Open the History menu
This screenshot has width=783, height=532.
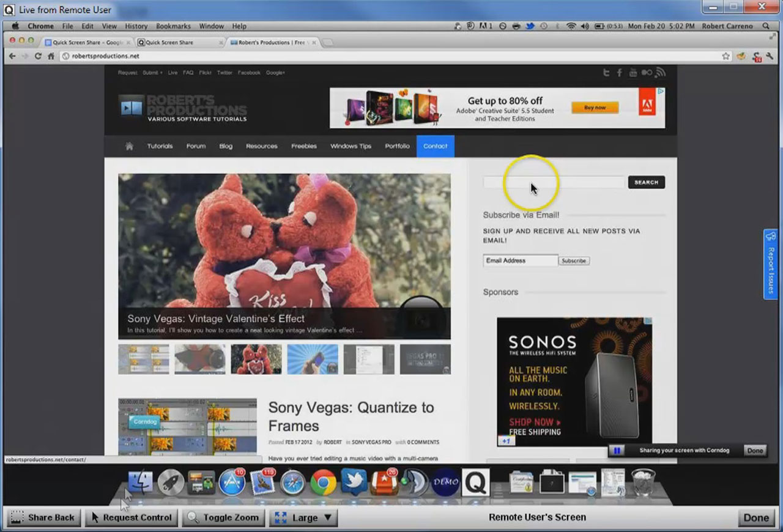[136, 26]
